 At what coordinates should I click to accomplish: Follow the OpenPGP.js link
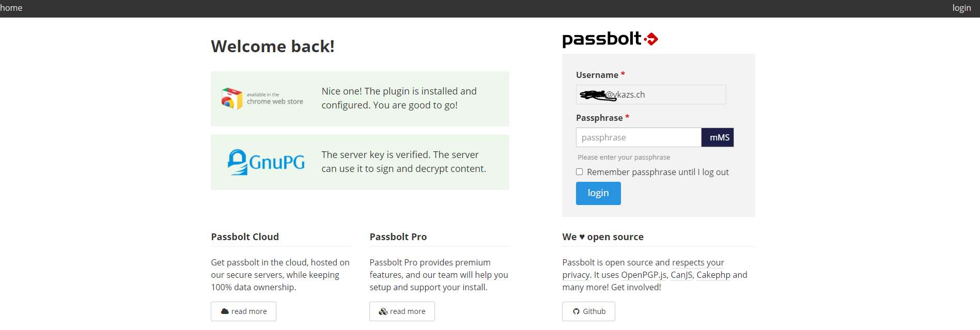644,275
